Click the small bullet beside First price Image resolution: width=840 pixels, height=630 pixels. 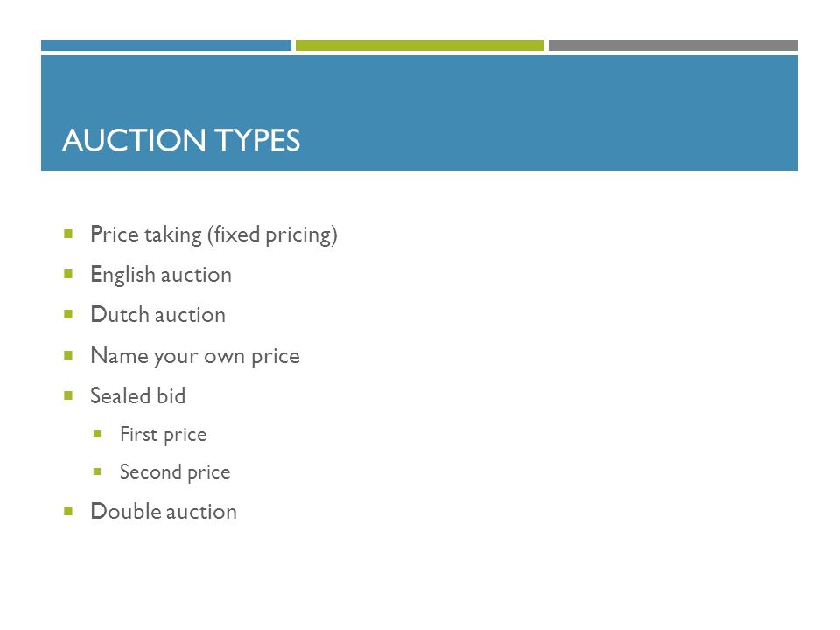[97, 434]
